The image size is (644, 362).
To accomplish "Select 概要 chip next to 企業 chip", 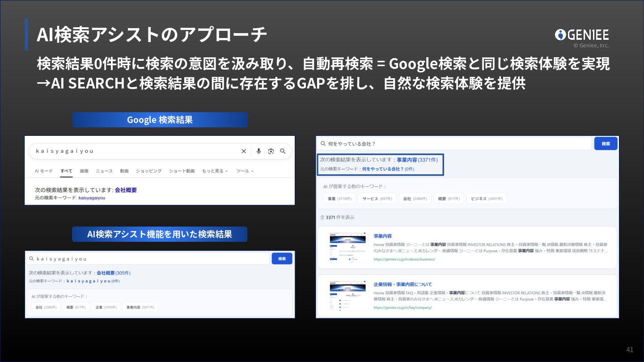I will pyautogui.click(x=76, y=307).
